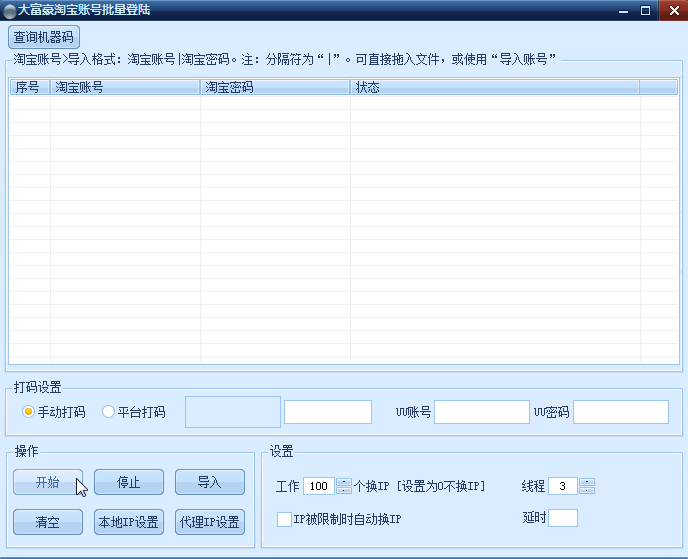688x559 pixels.
Task: Minimize the 大富豪淘宝账号批量登陆 window
Action: click(624, 11)
